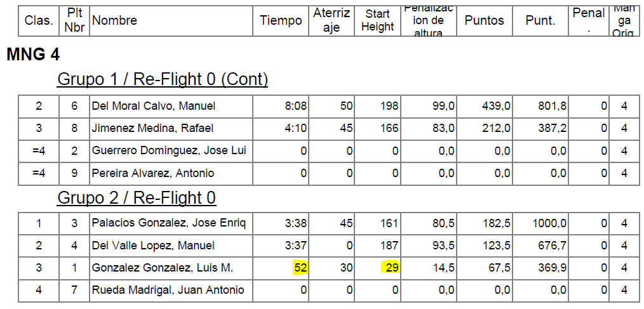Click the Nombre column header
Viewport: 644px width, 309px height.
[x=115, y=20]
